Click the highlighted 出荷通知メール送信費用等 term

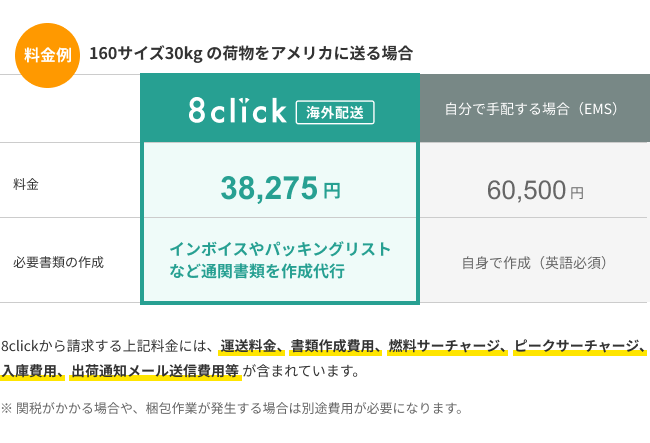(x=154, y=372)
